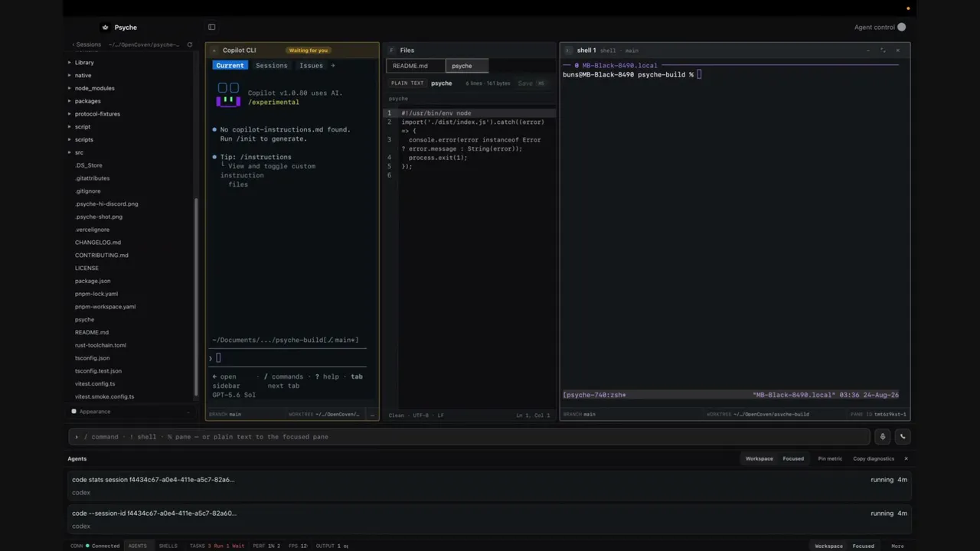The width and height of the screenshot is (980, 551).
Task: Open .gitattributes file
Action: [x=93, y=178]
